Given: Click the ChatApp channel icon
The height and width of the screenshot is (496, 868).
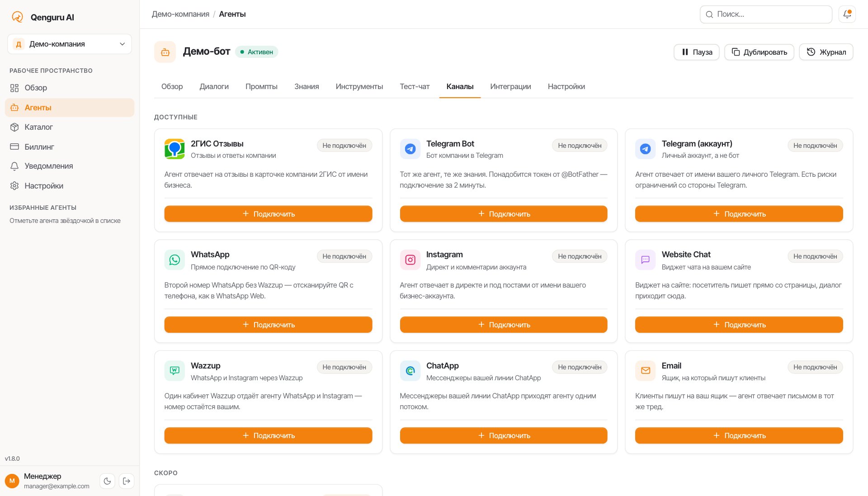Looking at the screenshot, I should (410, 371).
